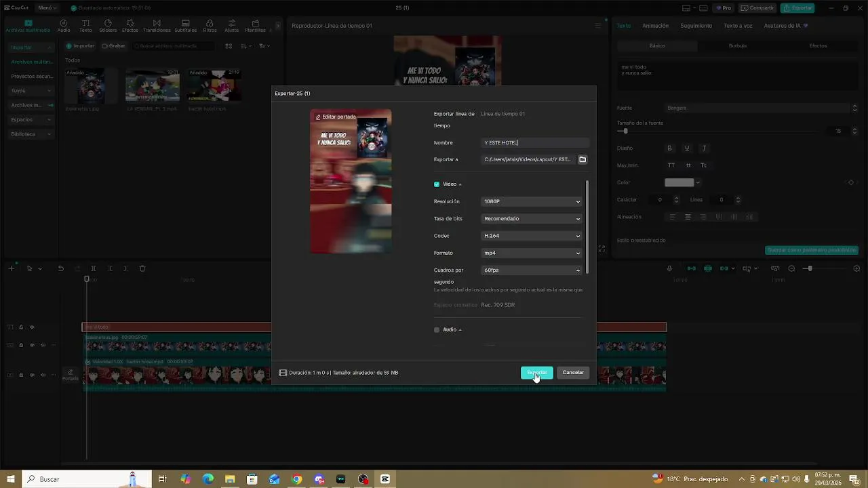Viewport: 868px width, 488px height.
Task: Open File Explorer from the taskbar
Action: click(230, 479)
